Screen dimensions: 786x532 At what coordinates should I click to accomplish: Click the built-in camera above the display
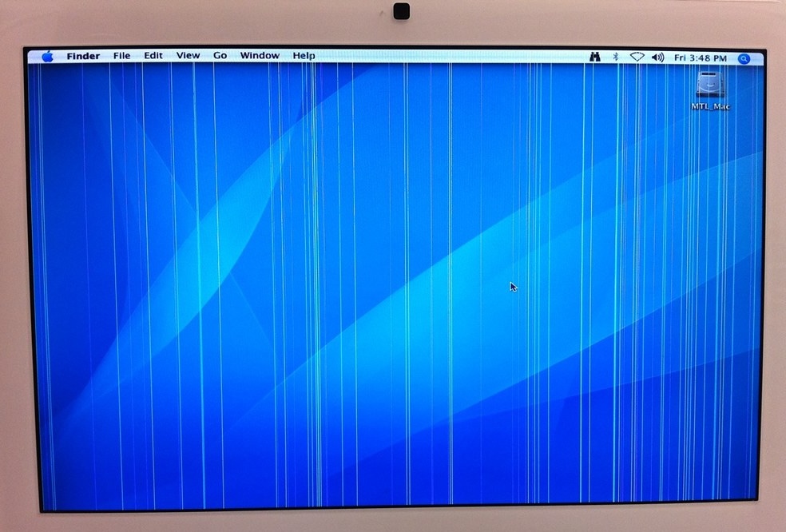point(401,10)
